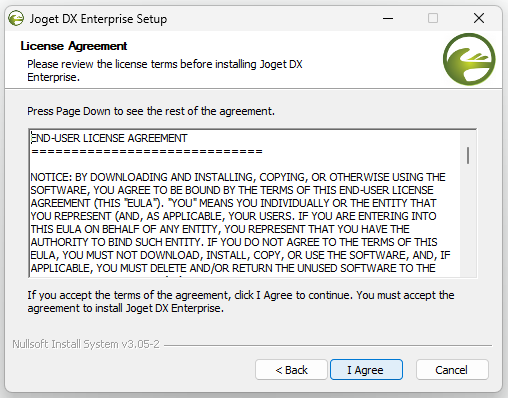Image resolution: width=508 pixels, height=398 pixels.
Task: Click the END-USER LICENSE AGREEMENT heading line
Action: click(109, 138)
